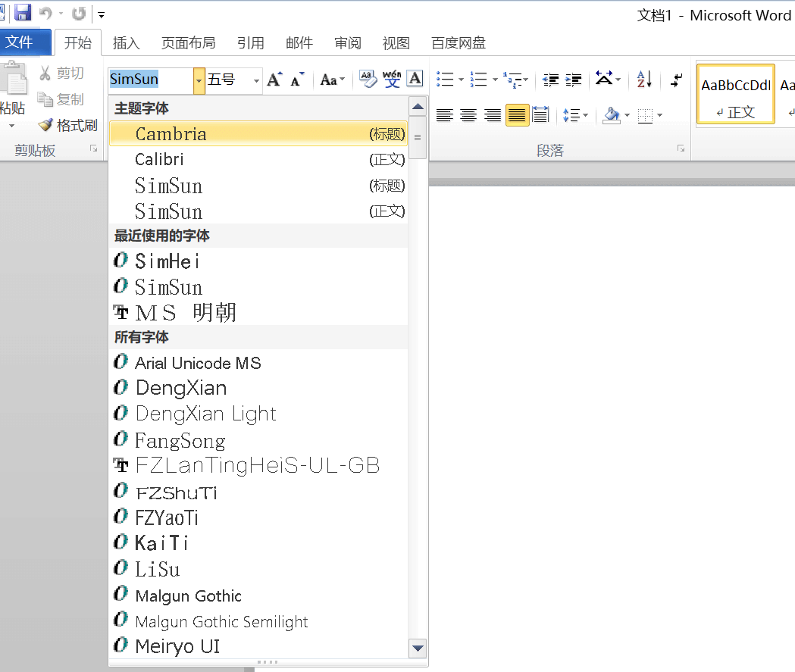Click the font list scroll-down arrow
The width and height of the screenshot is (795, 672).
click(x=417, y=648)
